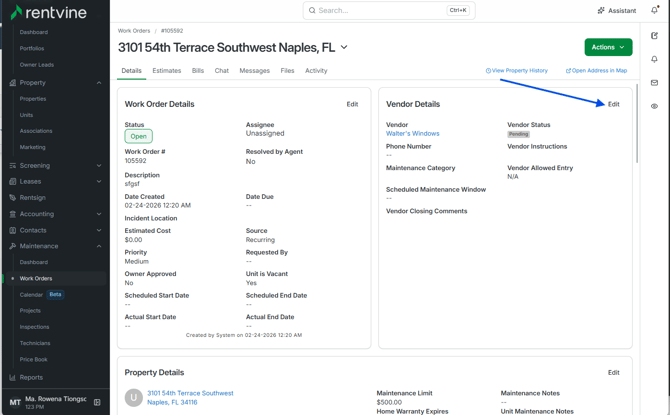Open Calendar Beta in the sidebar
Image resolution: width=670 pixels, height=415 pixels.
click(x=41, y=294)
